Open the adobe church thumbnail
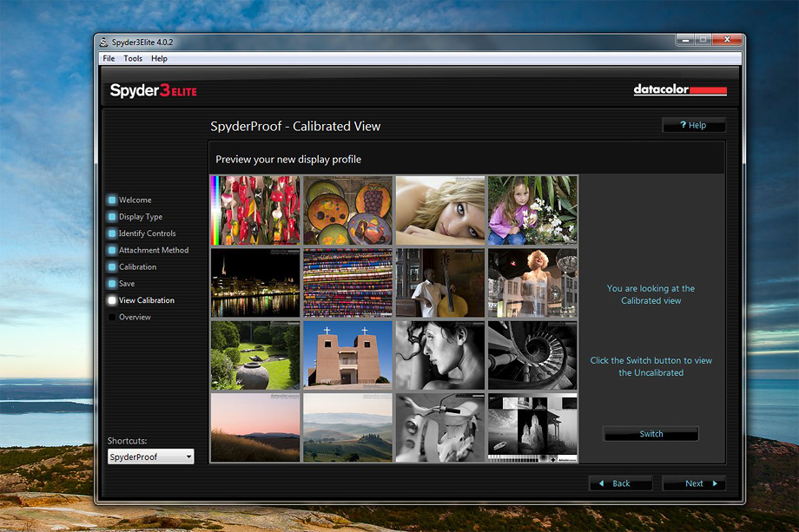 348,355
